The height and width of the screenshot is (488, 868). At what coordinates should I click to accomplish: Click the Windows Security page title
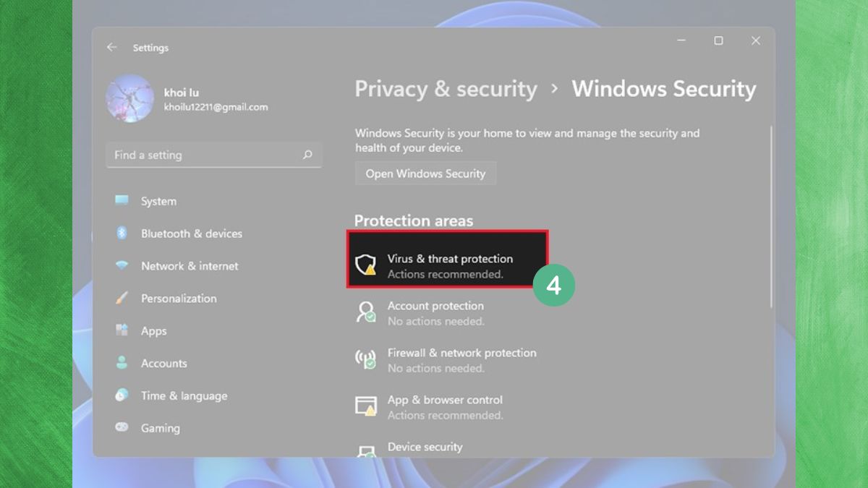point(663,89)
